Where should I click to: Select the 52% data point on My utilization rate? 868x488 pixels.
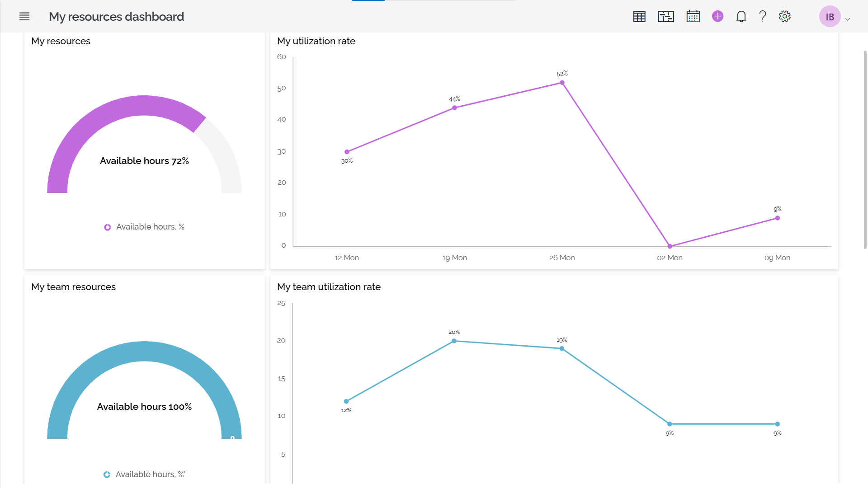coord(561,82)
